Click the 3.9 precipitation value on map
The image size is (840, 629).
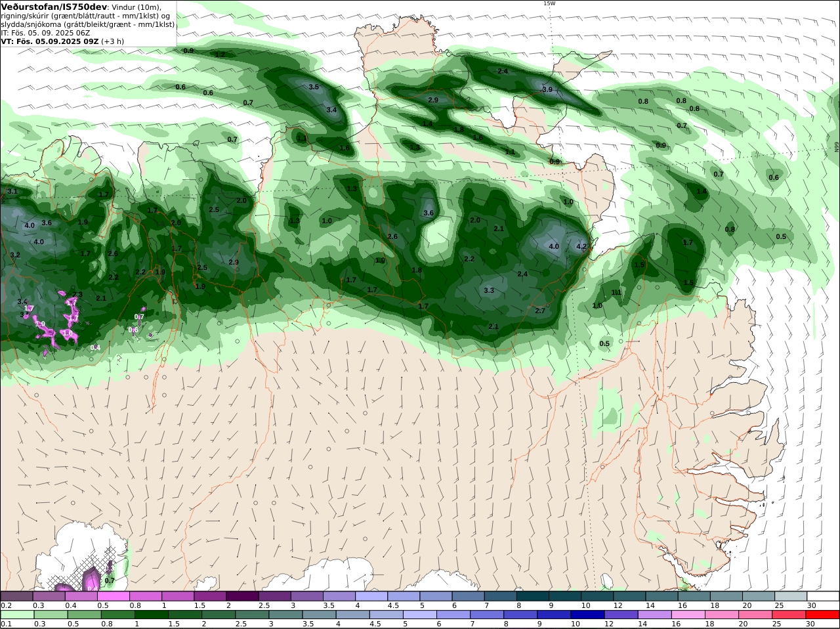[547, 89]
